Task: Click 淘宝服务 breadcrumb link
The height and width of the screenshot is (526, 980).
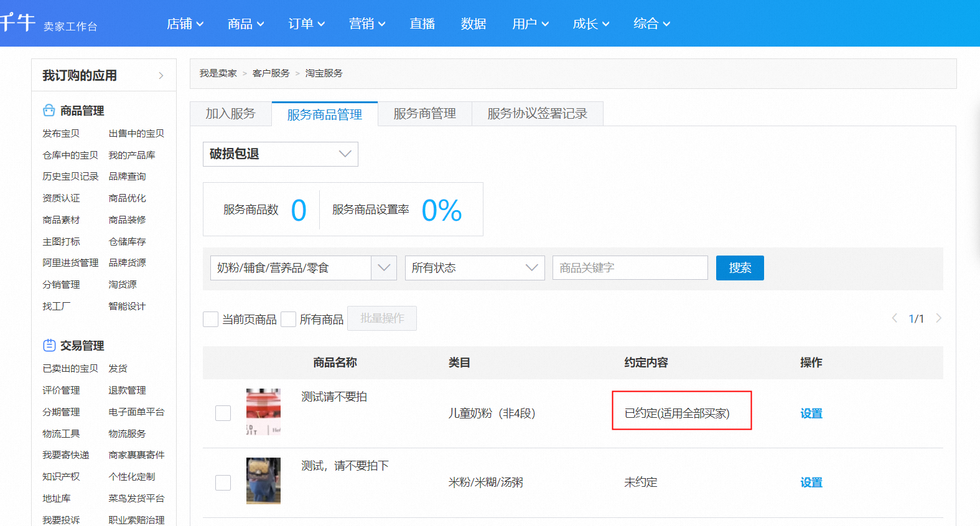Action: (324, 73)
